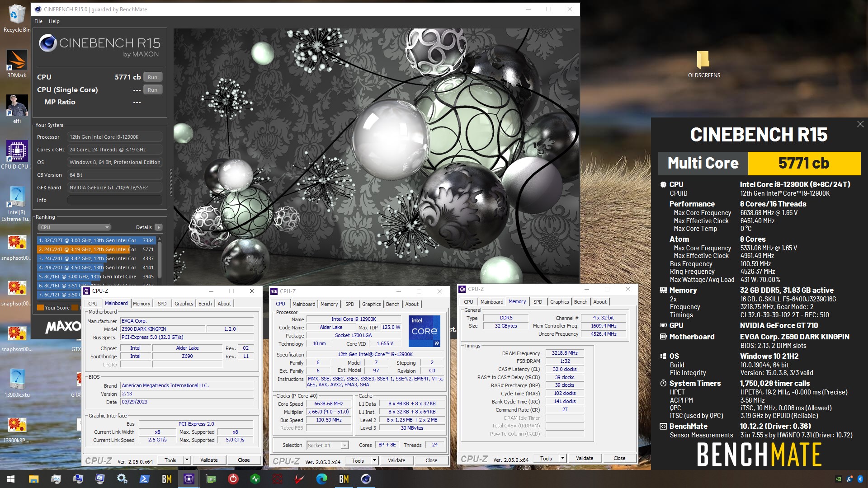868x488 pixels.
Task: Open the Cinebench File menu
Action: pos(38,21)
